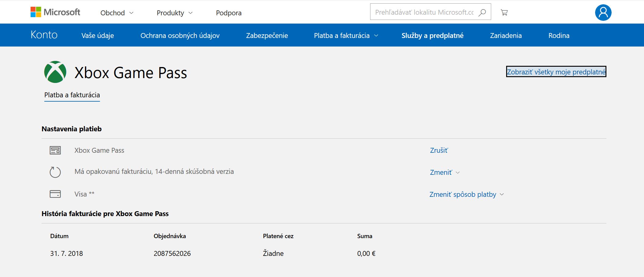Expand the Produkty dropdown menu

[175, 13]
